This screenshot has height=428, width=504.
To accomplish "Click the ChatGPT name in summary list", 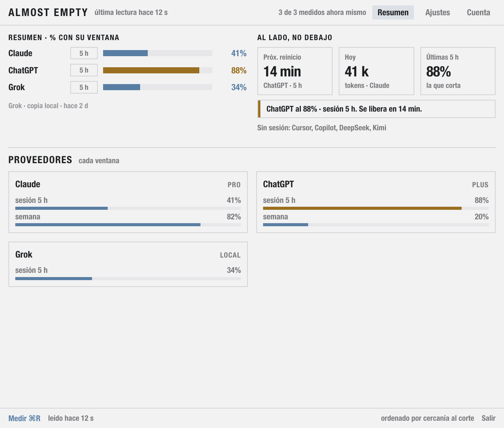I will pyautogui.click(x=23, y=70).
